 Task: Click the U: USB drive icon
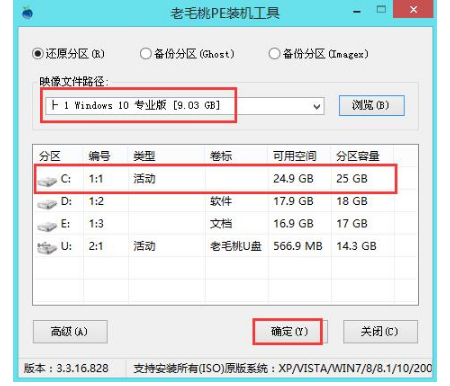(47, 248)
